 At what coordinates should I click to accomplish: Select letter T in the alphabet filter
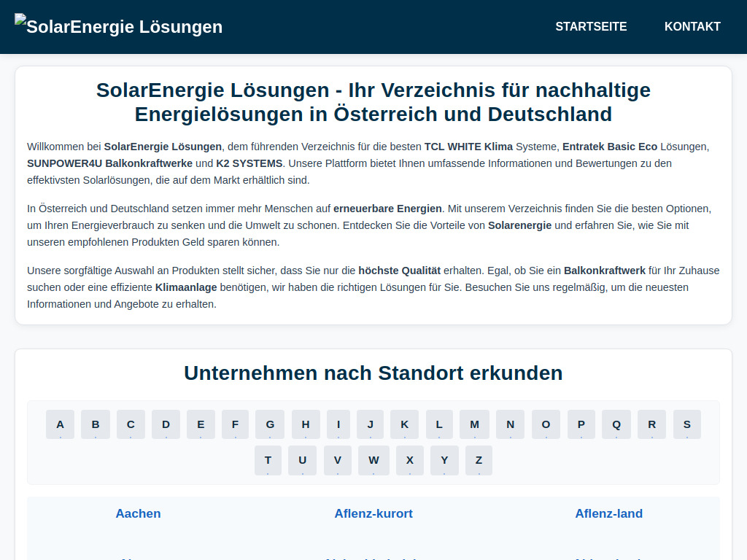[268, 460]
